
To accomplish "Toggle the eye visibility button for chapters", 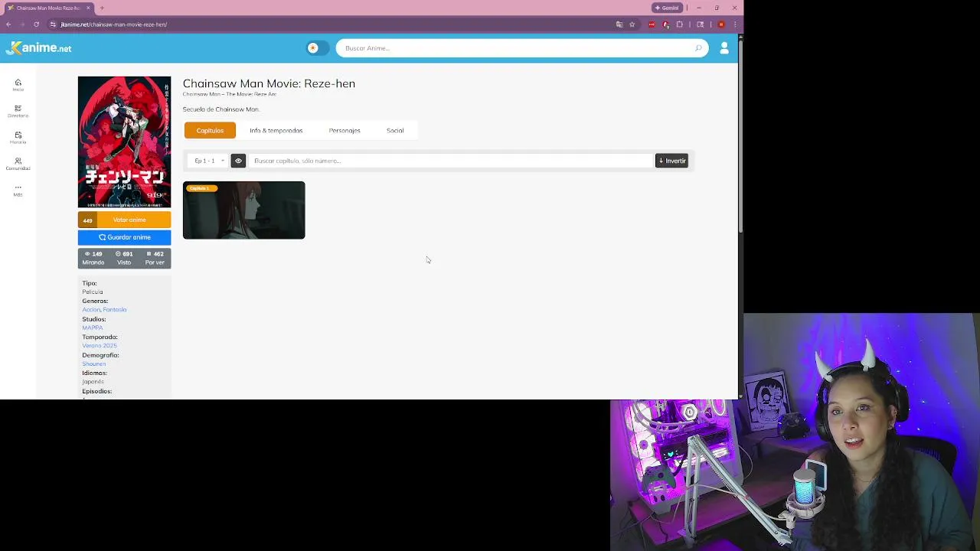I will (238, 161).
